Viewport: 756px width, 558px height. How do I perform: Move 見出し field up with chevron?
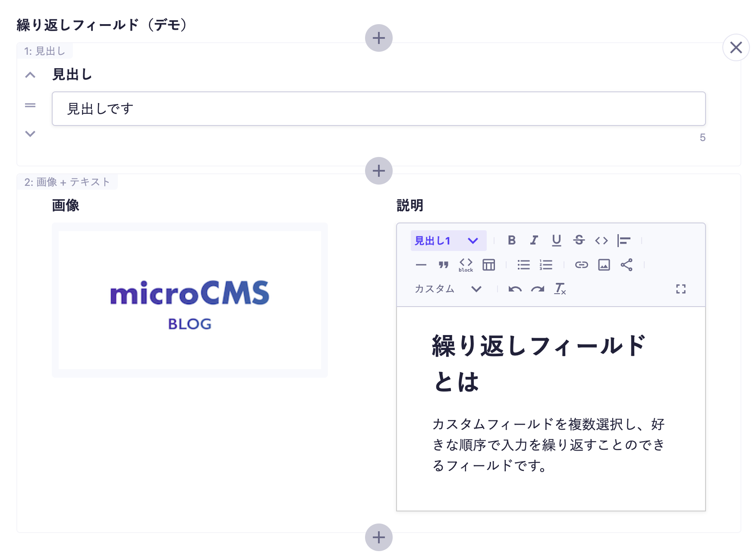[x=30, y=75]
